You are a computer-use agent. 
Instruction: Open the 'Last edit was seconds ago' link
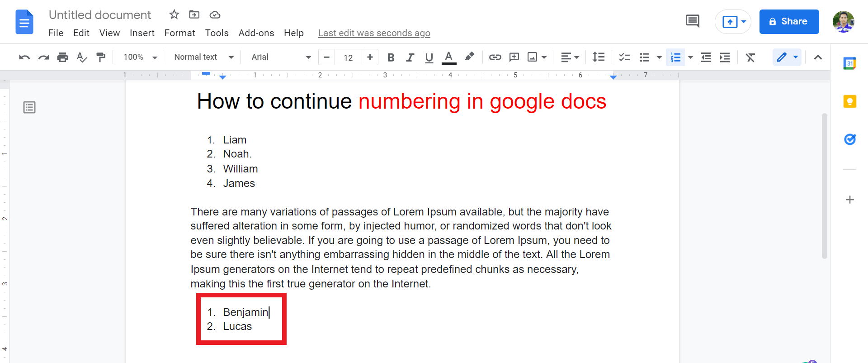coord(374,33)
